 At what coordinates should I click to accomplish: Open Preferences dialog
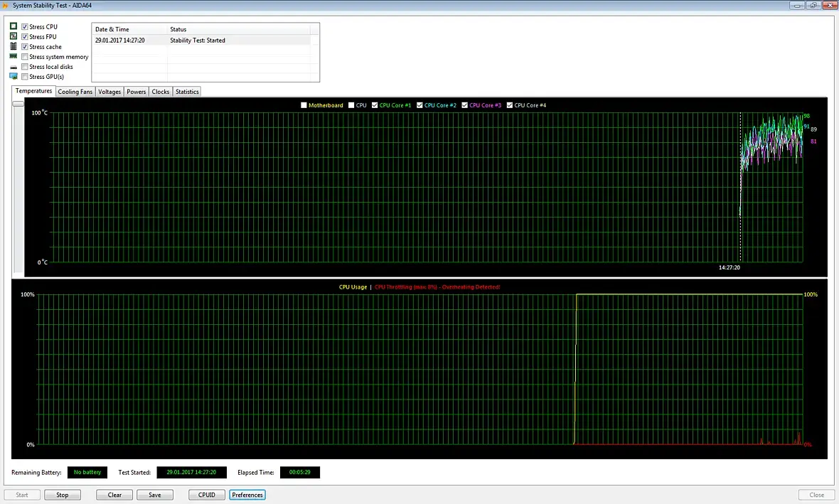pyautogui.click(x=247, y=495)
